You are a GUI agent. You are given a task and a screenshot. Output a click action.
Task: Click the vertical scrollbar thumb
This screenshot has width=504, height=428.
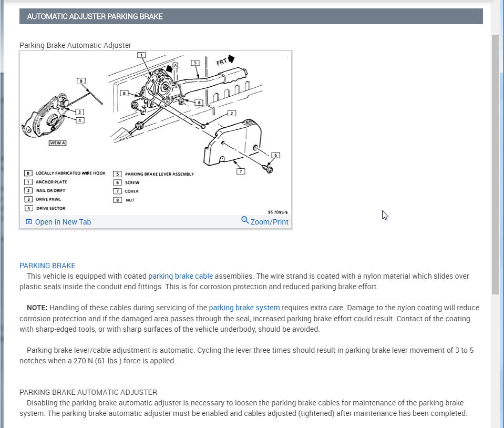click(x=495, y=164)
